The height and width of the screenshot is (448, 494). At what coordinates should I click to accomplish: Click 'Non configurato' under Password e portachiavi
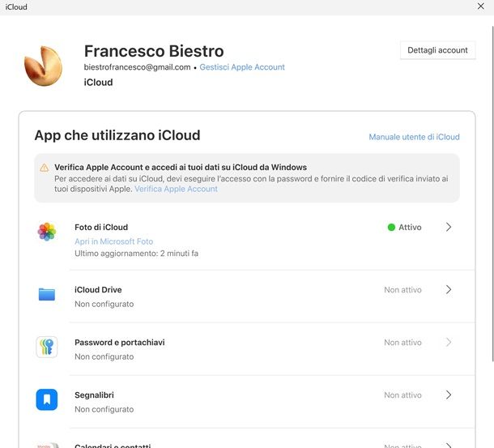[104, 357]
